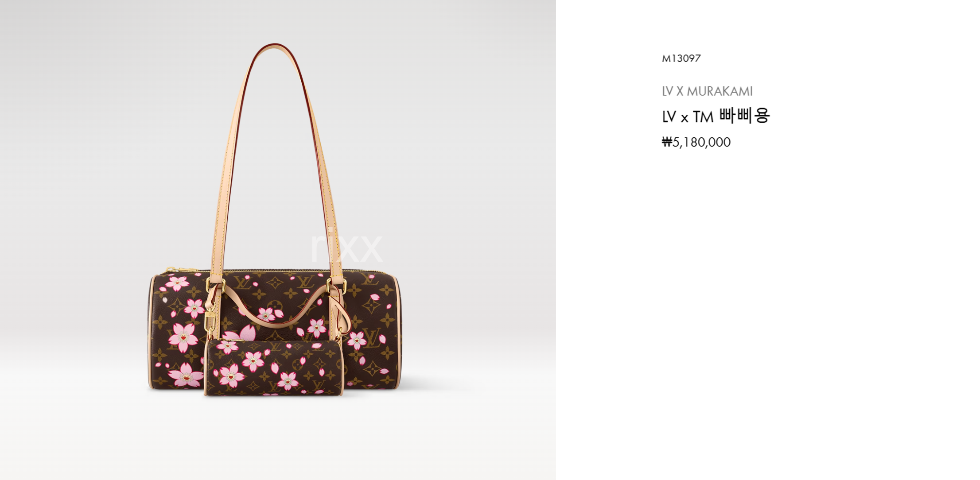Click the won currency symbol in the price
The height and width of the screenshot is (480, 980).
pos(667,142)
